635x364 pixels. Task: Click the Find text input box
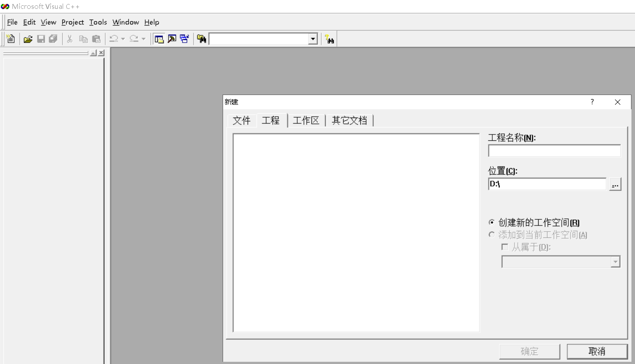(259, 39)
